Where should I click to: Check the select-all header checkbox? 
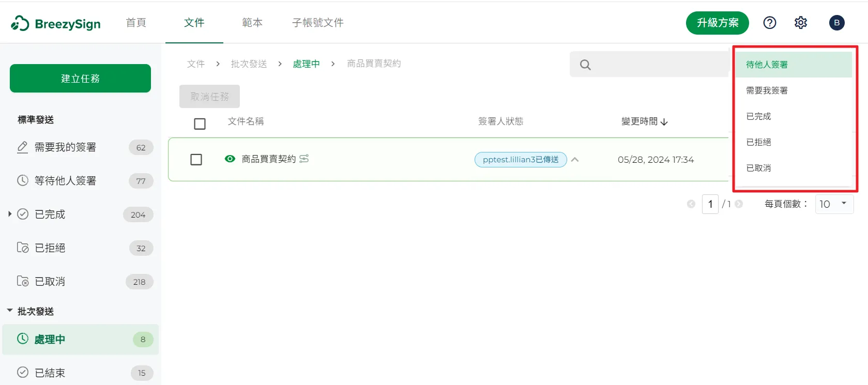point(200,124)
